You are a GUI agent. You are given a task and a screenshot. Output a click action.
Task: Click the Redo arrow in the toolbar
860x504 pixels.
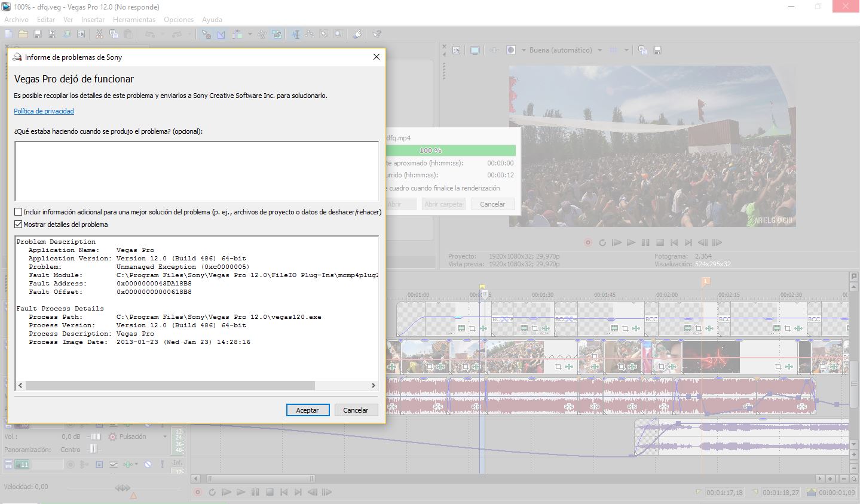[x=177, y=34]
